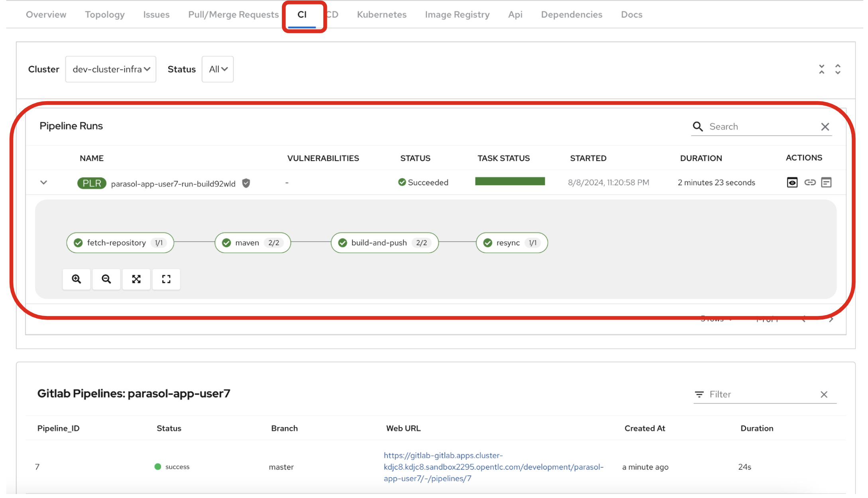Switch to the Kubernetes tab
The height and width of the screenshot is (498, 868).
(381, 15)
